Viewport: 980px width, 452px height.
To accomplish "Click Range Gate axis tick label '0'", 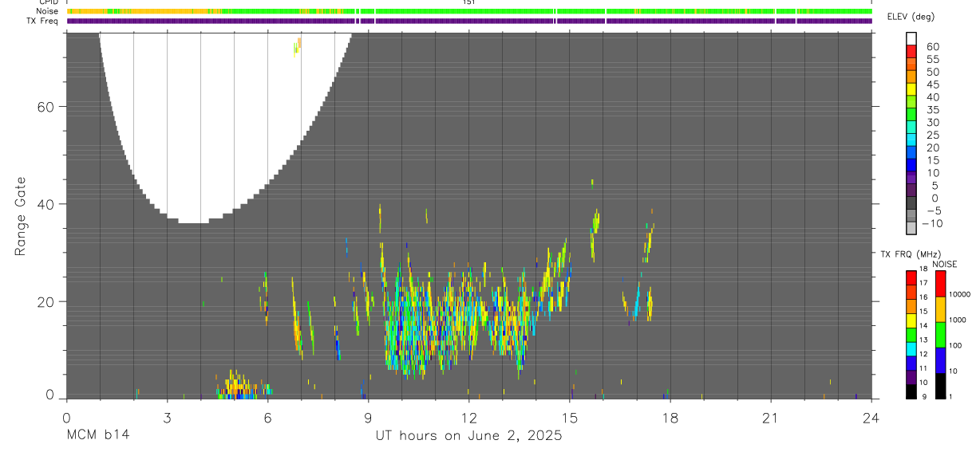I will coord(49,395).
